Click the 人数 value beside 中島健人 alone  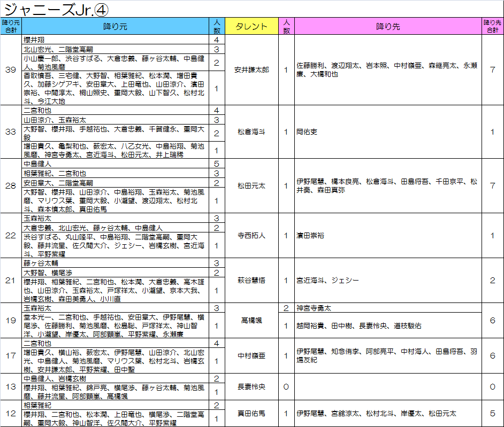217,164
